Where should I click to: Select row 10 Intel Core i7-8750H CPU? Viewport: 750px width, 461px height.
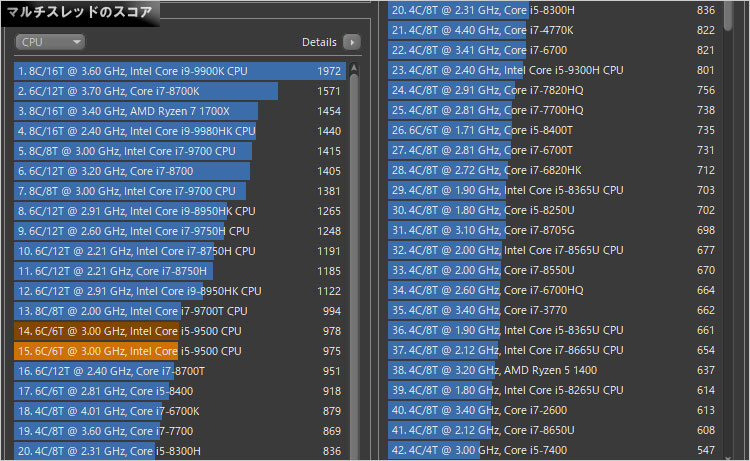pos(180,252)
